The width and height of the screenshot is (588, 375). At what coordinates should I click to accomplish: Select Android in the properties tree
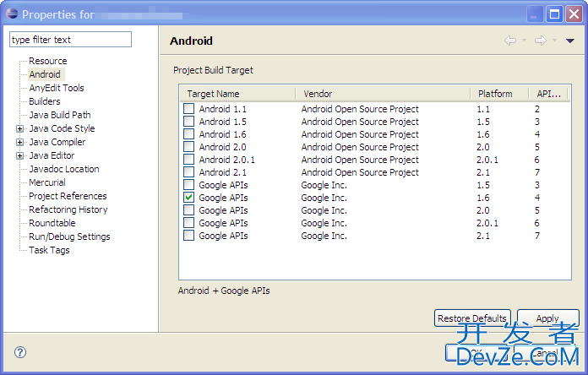coord(45,74)
